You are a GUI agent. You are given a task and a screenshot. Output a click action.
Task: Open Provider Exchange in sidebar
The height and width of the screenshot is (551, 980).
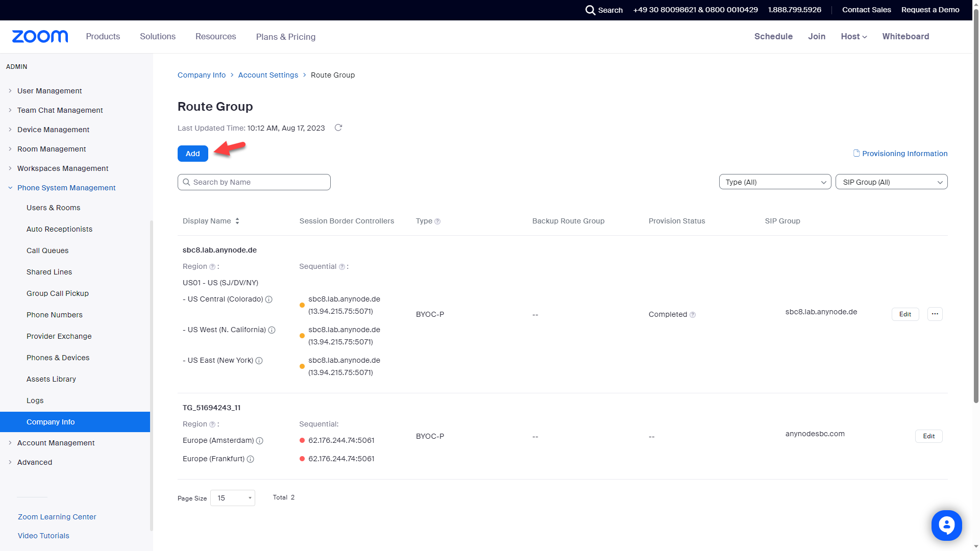pos(59,336)
